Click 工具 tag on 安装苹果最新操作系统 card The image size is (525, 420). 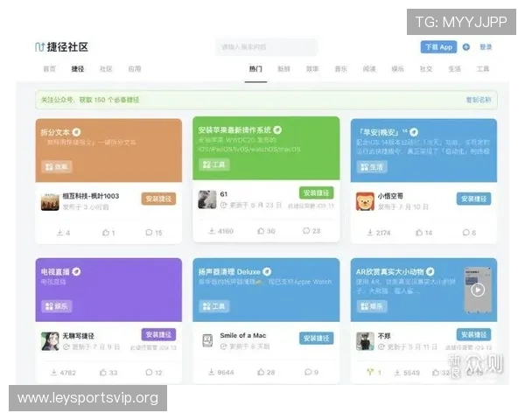tap(214, 164)
